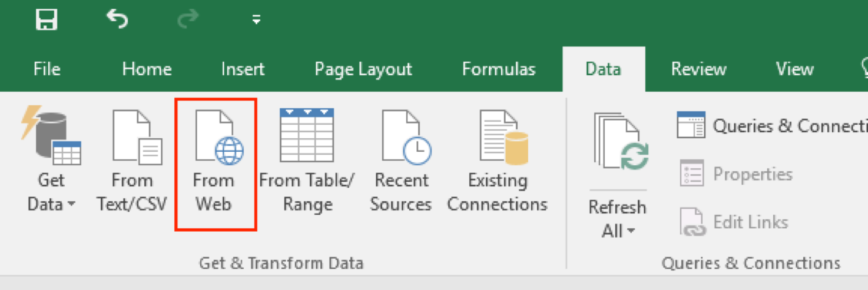Open the Formulas tab
The height and width of the screenshot is (290, 868).
(498, 69)
